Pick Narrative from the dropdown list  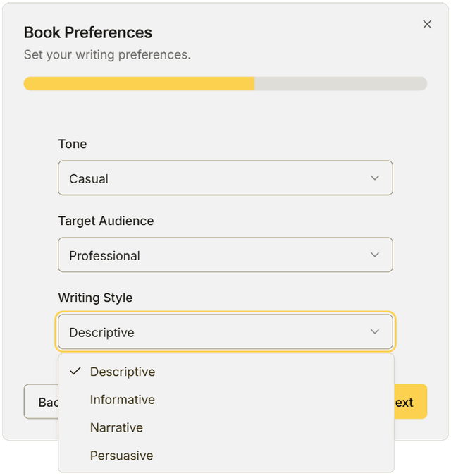coord(116,427)
